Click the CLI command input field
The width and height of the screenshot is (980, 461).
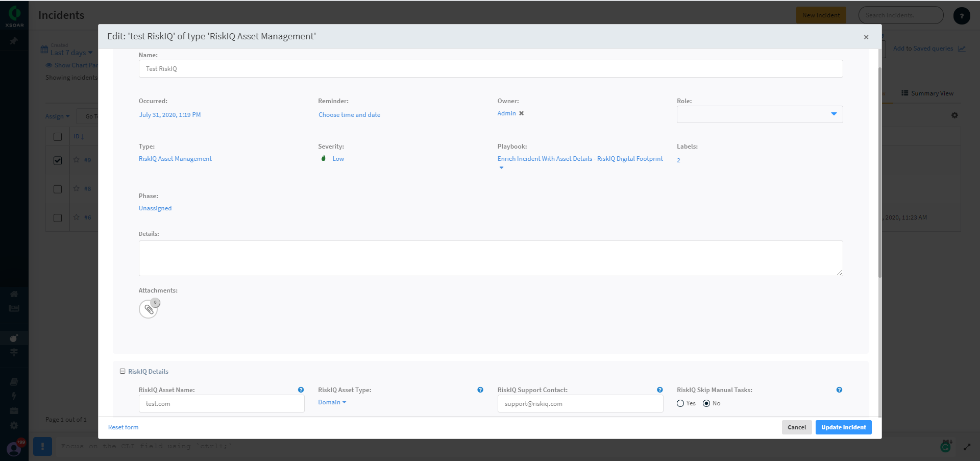pos(495,446)
